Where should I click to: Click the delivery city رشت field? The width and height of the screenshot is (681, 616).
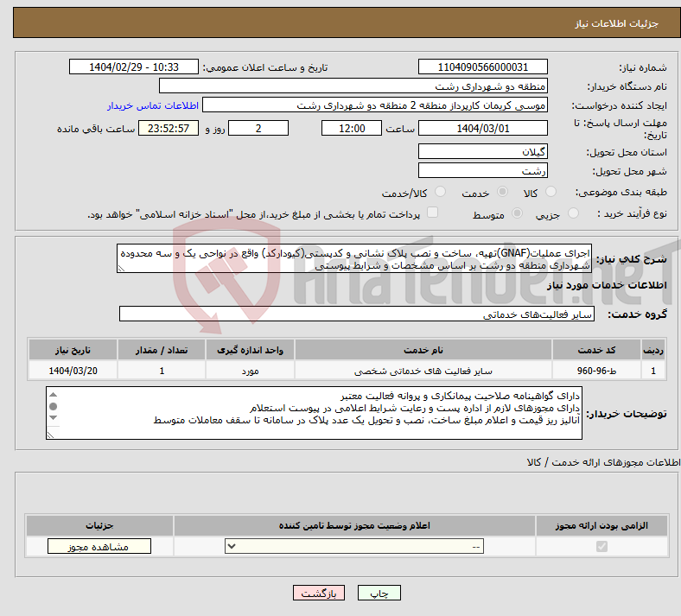(x=482, y=170)
